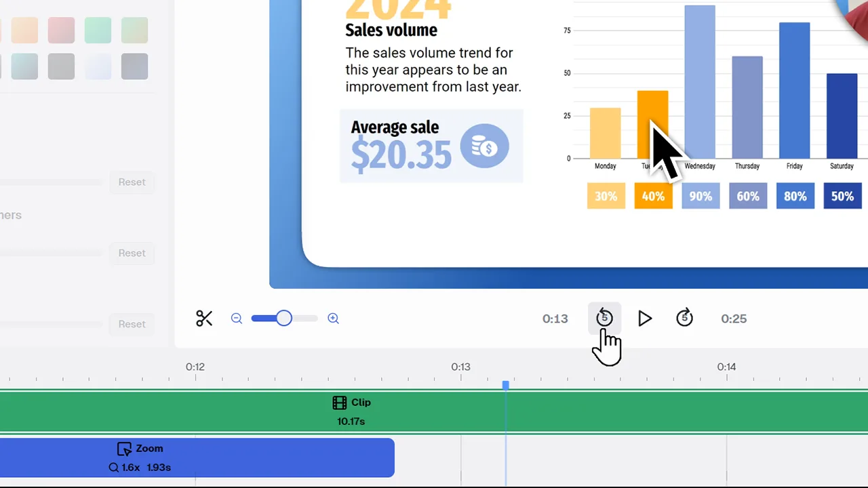
Task: Zoom into the timeline with plus magnifier
Action: 333,318
